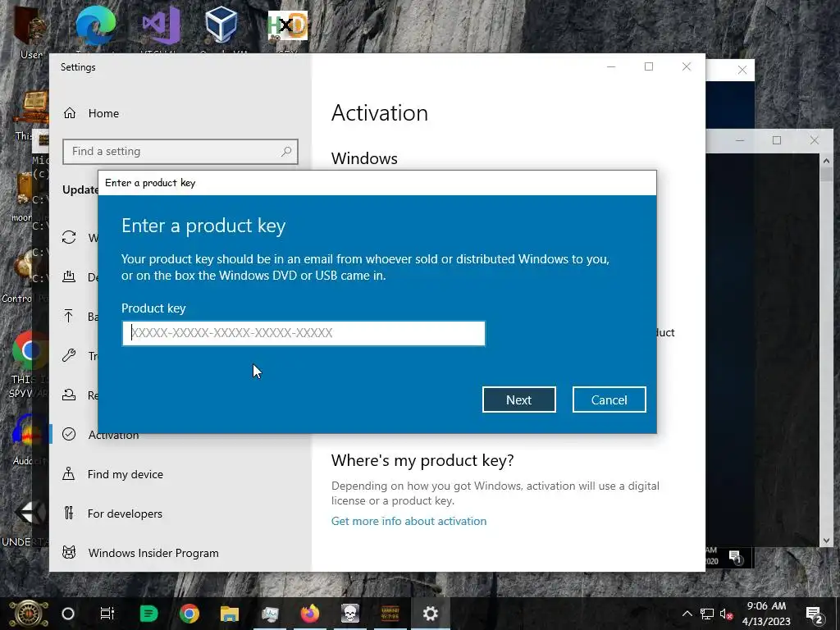Click the Troubleshoot wrench icon in sidebar

coord(69,355)
